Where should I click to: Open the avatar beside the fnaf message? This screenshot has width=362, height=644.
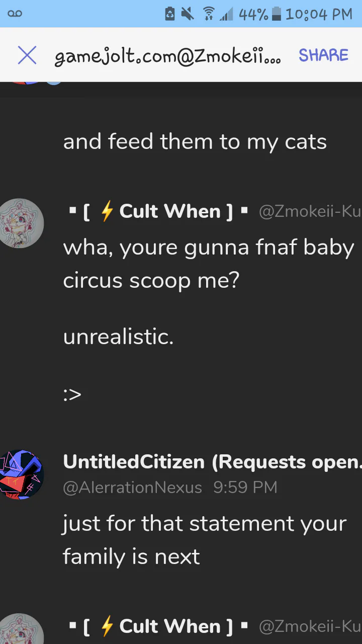coord(21,223)
